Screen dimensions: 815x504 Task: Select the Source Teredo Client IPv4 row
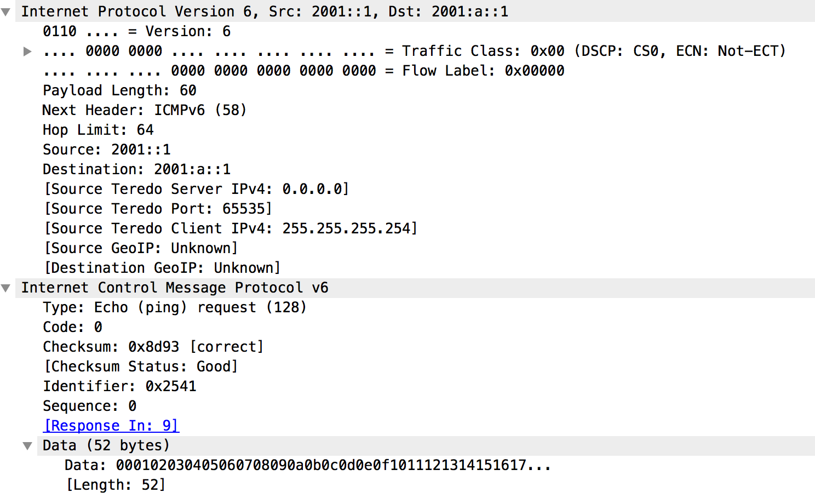(x=231, y=228)
